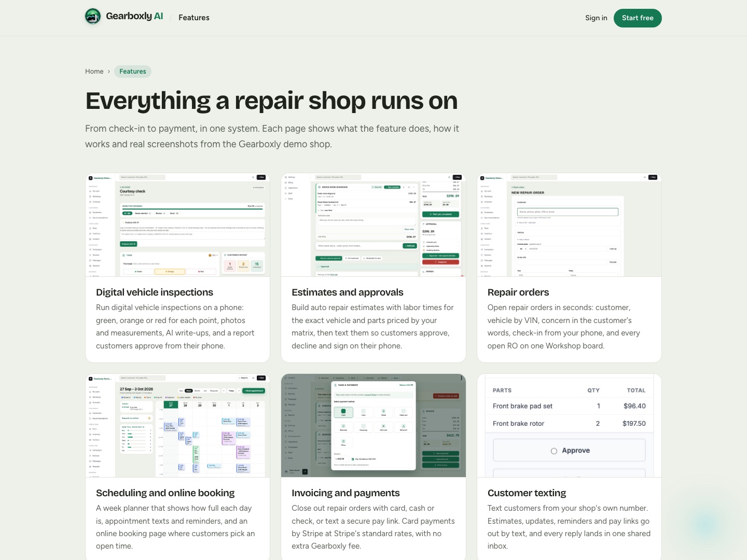This screenshot has height=560, width=747.
Task: Click the description starting "A week planner"
Action: click(175, 527)
